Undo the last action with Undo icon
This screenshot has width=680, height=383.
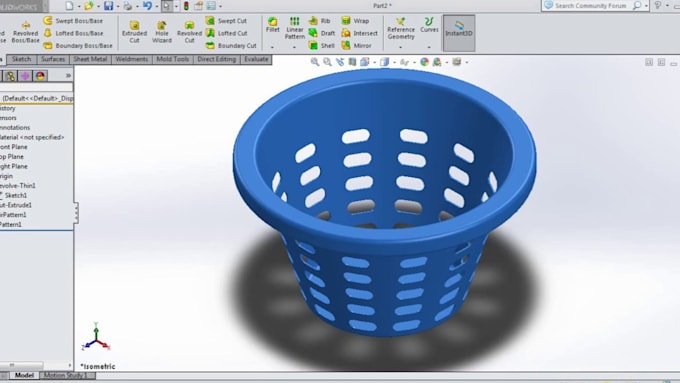(147, 6)
